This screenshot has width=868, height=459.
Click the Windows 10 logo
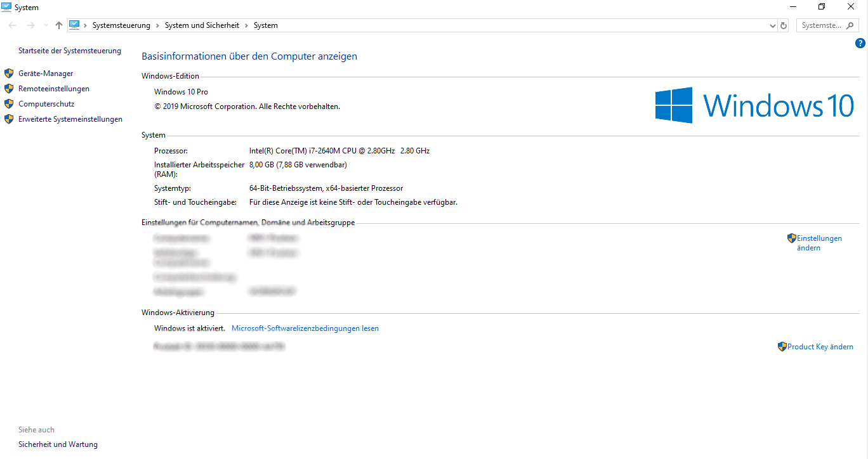[x=754, y=105]
